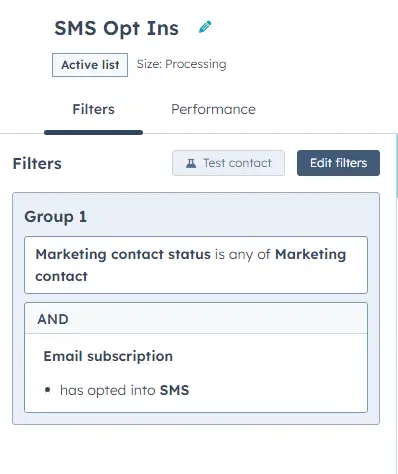The image size is (398, 474).
Task: Click the has opted into SMS condition
Action: [x=124, y=390]
